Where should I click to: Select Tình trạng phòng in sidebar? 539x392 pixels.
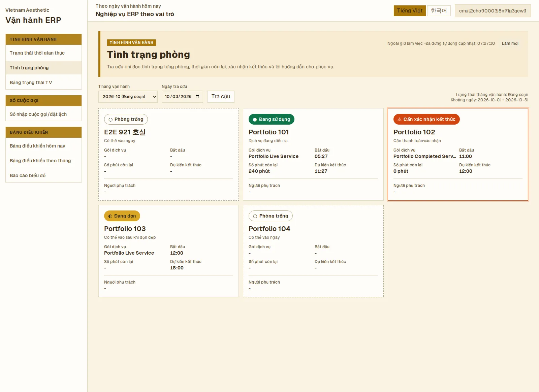[x=43, y=68]
